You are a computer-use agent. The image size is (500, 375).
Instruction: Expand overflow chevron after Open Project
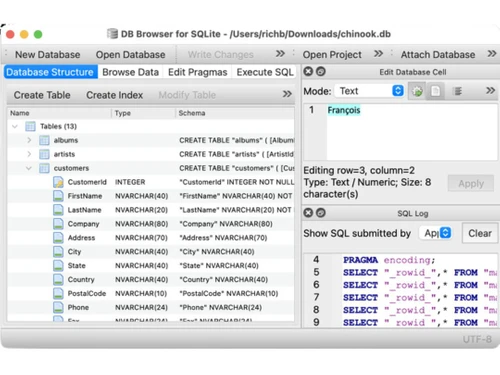[378, 54]
